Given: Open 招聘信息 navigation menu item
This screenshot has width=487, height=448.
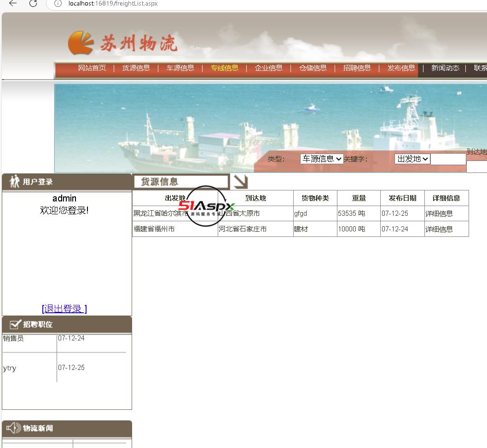Looking at the screenshot, I should (357, 68).
